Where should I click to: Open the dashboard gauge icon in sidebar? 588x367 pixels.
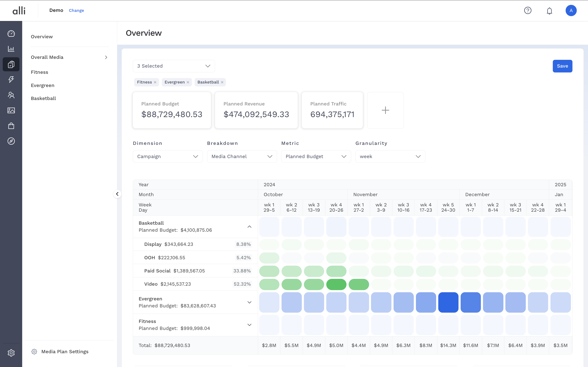click(x=11, y=33)
